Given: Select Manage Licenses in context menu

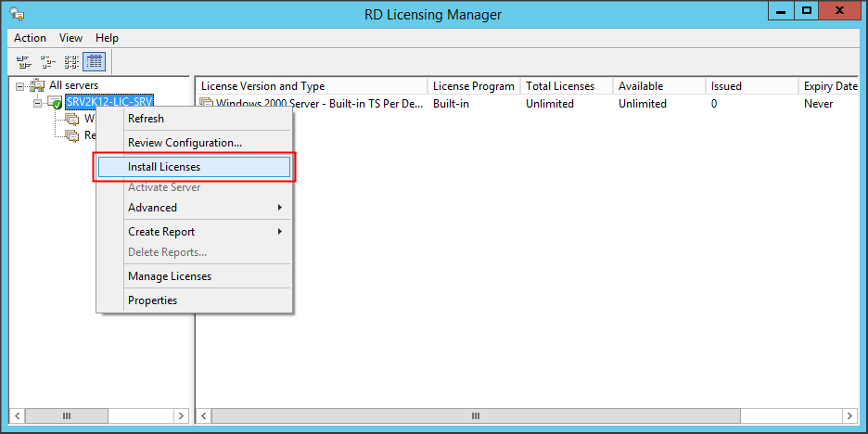Looking at the screenshot, I should click(x=170, y=276).
